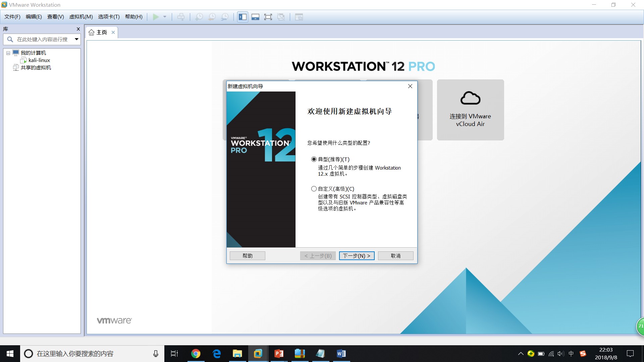Open the snapshot manager wrench icon
Screen dimensions: 644x362
pyautogui.click(x=225, y=17)
